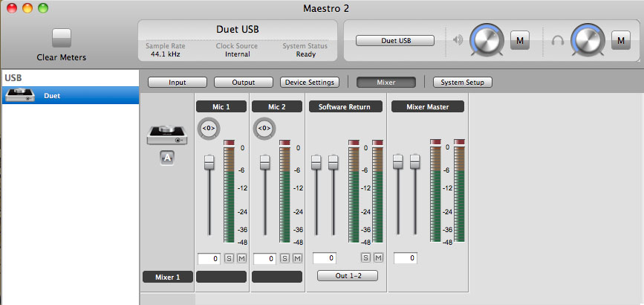This screenshot has height=305, width=644.
Task: Click the headphone output icon
Action: tap(556, 39)
